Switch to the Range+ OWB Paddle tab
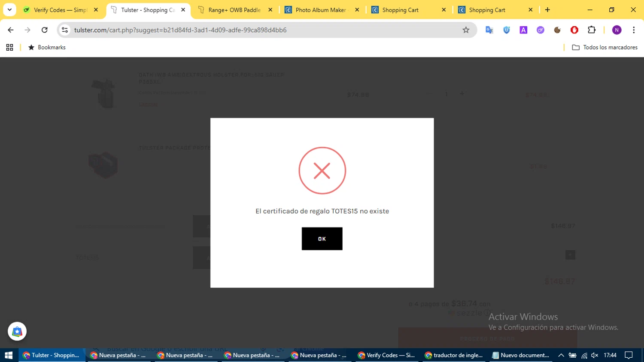 [x=234, y=10]
